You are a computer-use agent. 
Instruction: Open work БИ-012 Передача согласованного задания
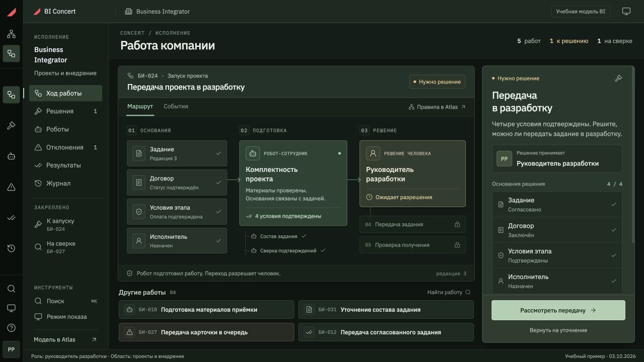click(x=386, y=332)
